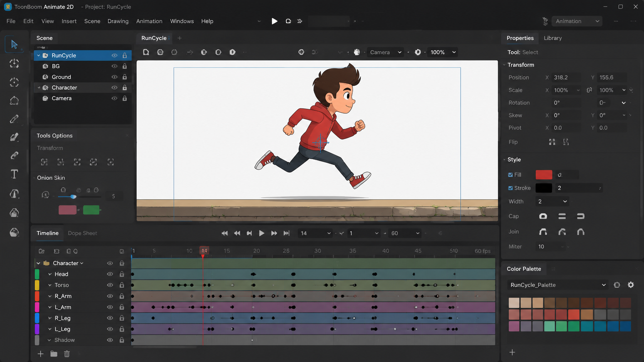Open the Animation menu
644x362 pixels.
(x=149, y=21)
